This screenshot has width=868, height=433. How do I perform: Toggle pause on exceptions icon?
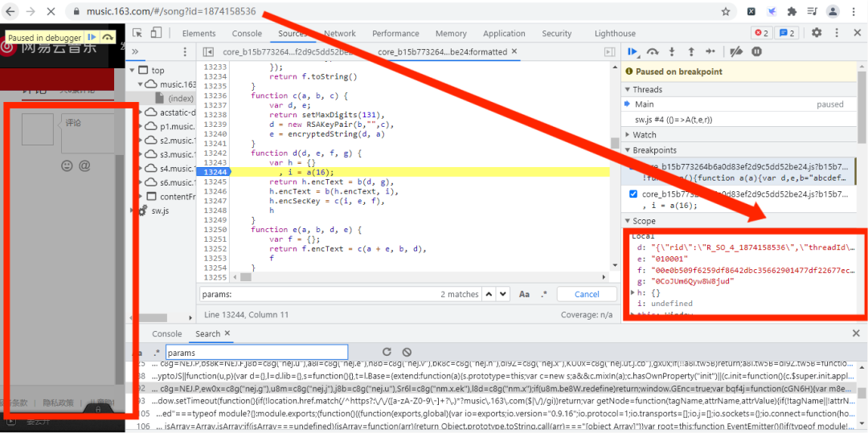point(756,52)
